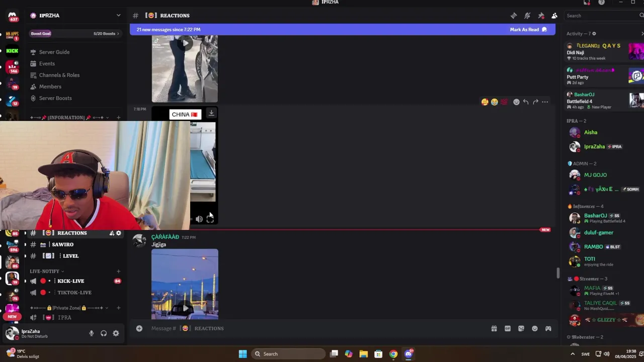Forward the hovered message
Viewport: 644px width, 362px height.
point(535,102)
